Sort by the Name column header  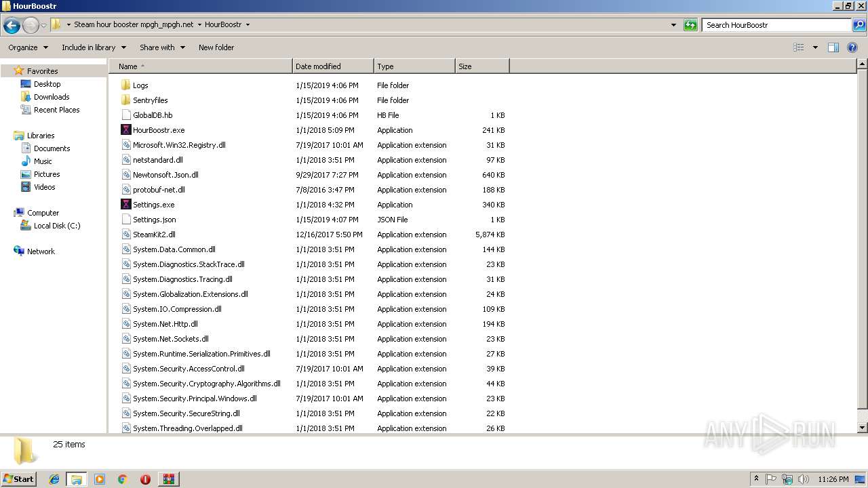(201, 66)
